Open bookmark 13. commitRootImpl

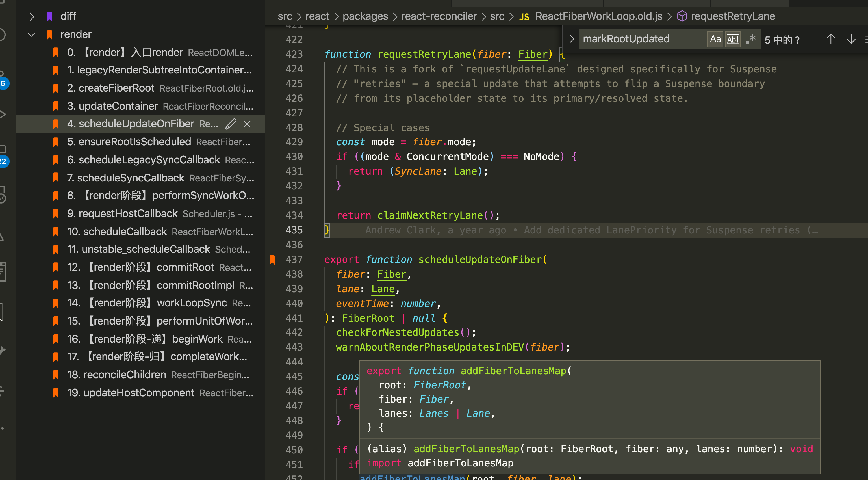pyautogui.click(x=160, y=285)
